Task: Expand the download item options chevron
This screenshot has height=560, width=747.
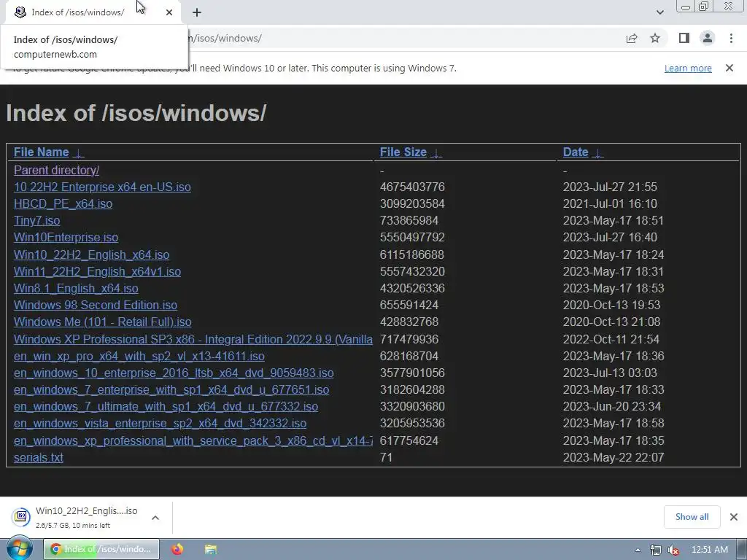Action: click(155, 518)
